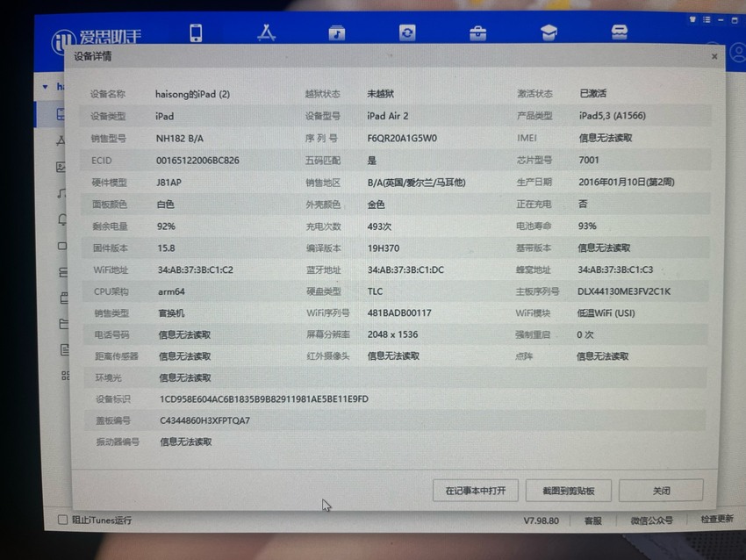Viewport: 746px width, 560px height.
Task: Click the device model value iPad Air 2
Action: coord(388,116)
